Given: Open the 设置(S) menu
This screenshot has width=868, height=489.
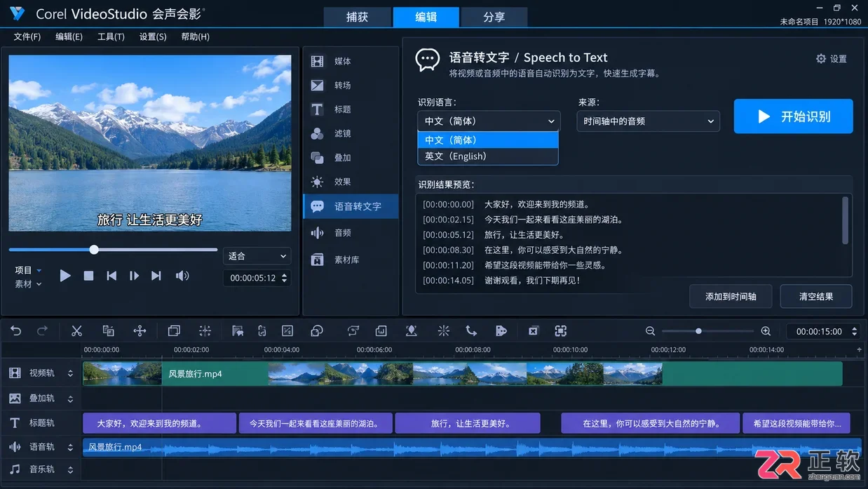Looking at the screenshot, I should 153,36.
